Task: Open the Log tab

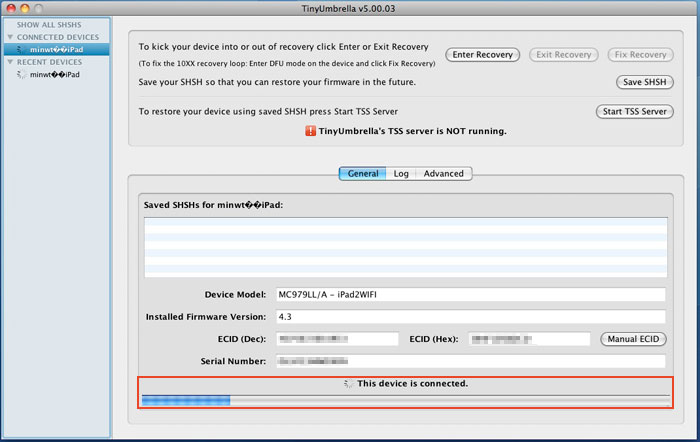Action: point(401,174)
